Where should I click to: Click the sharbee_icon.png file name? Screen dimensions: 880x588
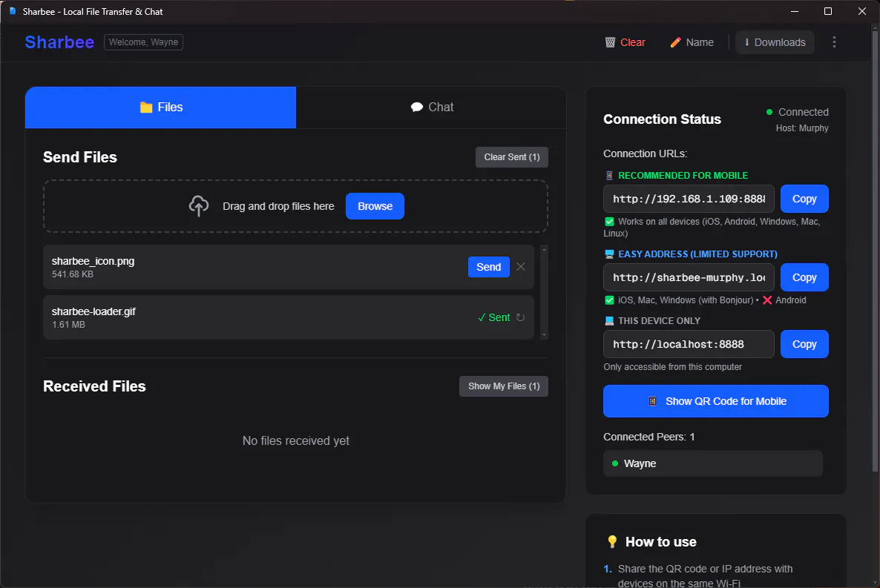click(93, 261)
